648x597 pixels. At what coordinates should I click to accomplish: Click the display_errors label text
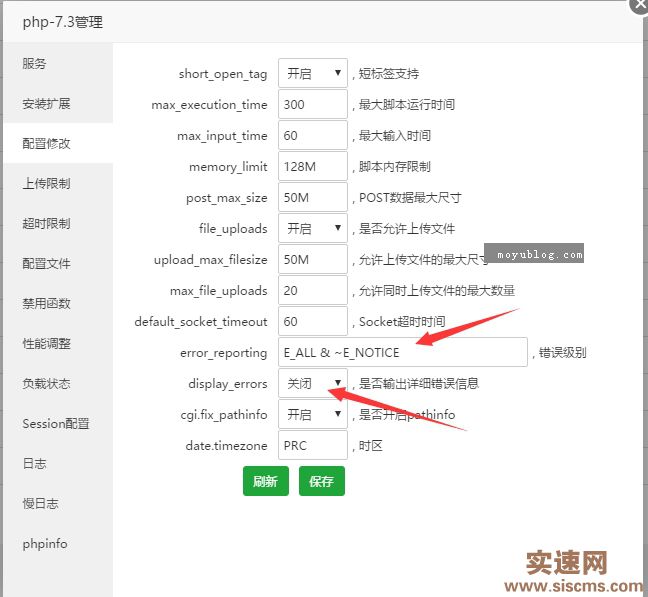pos(228,384)
